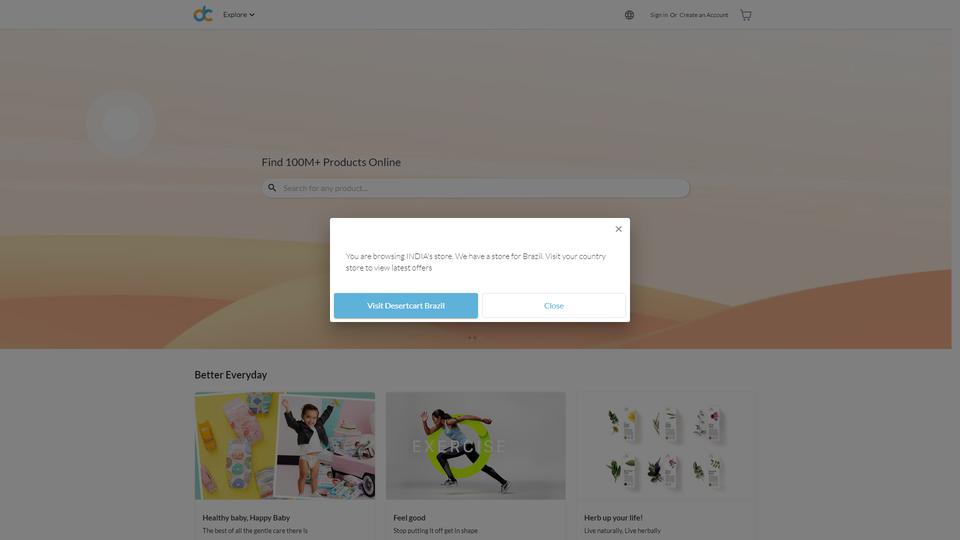Click the Feel good card title
The image size is (960, 540).
click(x=409, y=517)
